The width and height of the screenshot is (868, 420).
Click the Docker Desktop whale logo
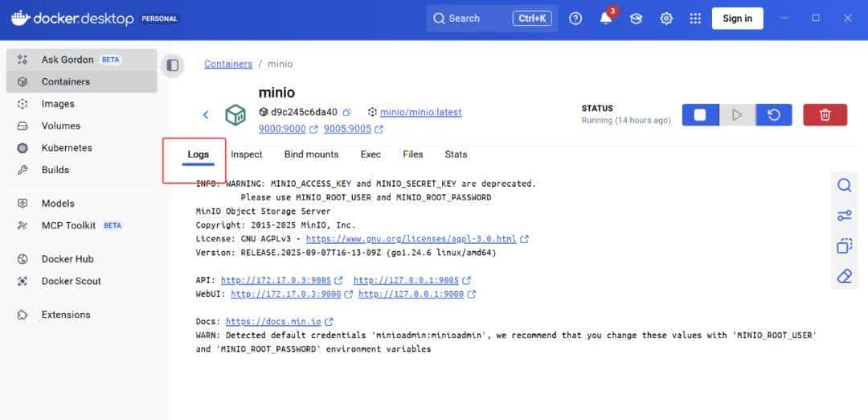(x=20, y=19)
